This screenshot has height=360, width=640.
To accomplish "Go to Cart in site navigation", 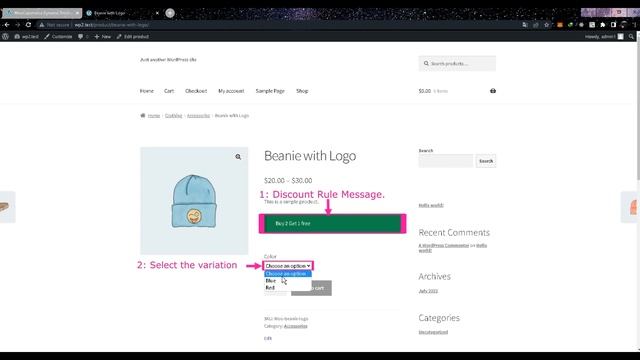I will (x=169, y=91).
